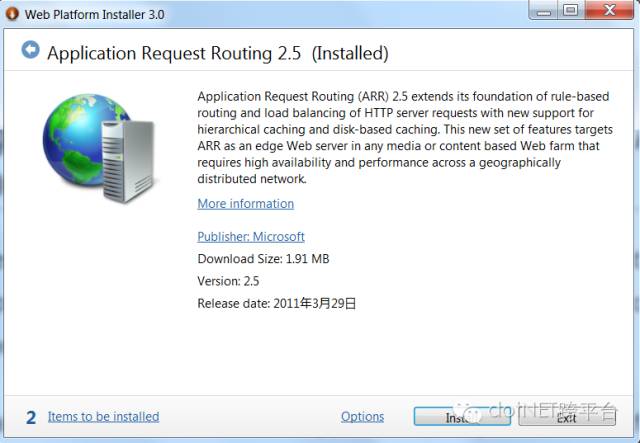Open the Options link
The width and height of the screenshot is (640, 443).
pyautogui.click(x=362, y=416)
